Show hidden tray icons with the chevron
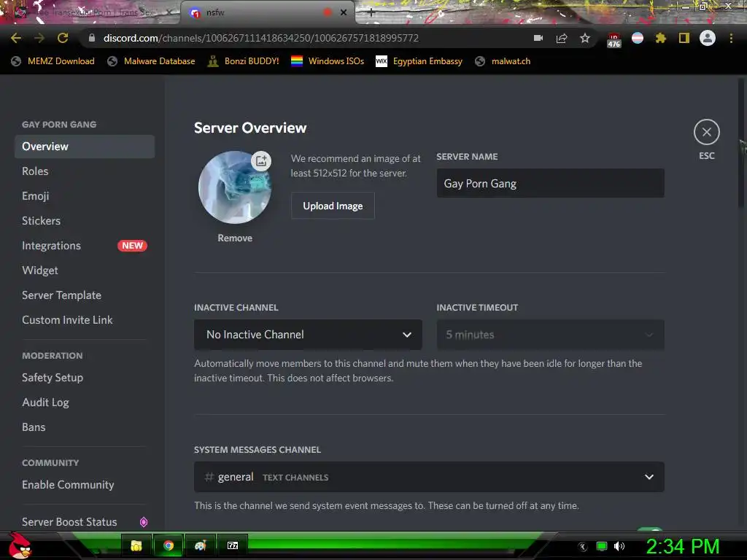Viewport: 747px width, 560px height. point(583,547)
